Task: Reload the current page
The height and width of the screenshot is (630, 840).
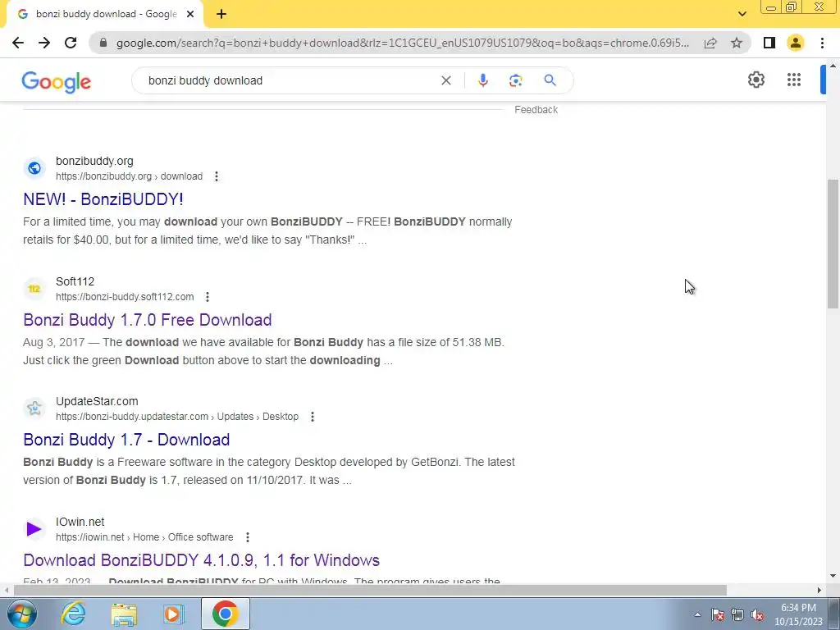Action: [71, 43]
